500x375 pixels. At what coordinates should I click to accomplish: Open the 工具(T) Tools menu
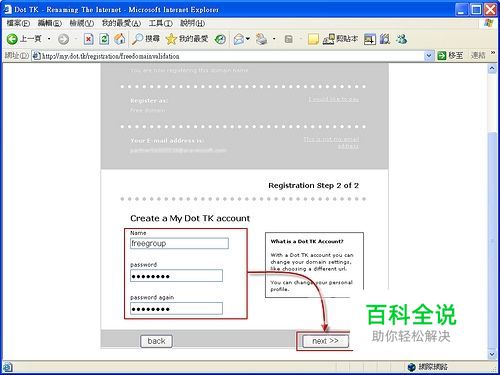pos(161,23)
